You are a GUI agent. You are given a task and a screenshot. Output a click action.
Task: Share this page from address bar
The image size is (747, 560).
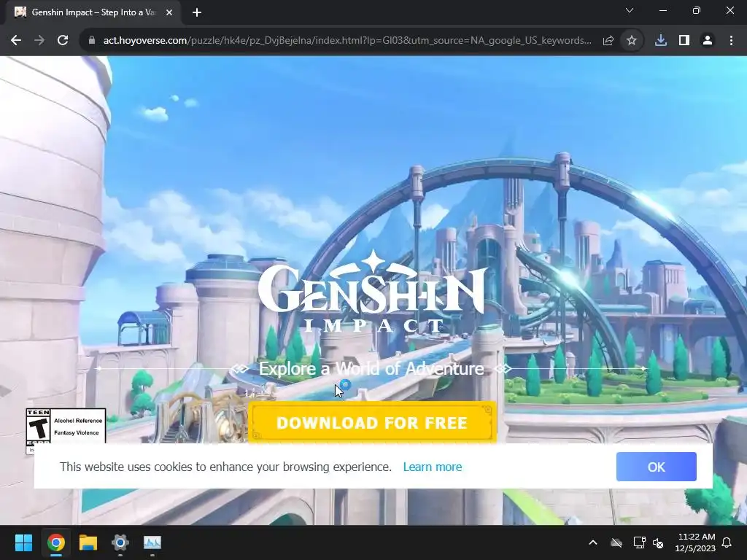[x=608, y=41]
